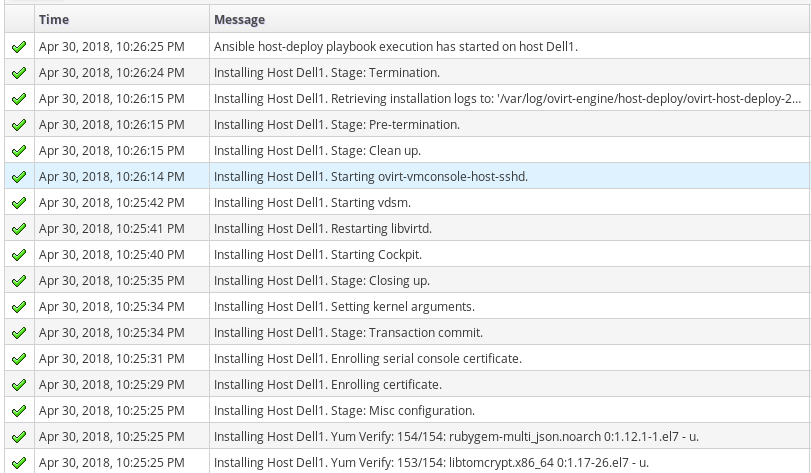
Task: Click checkmark icon beside Restarting libvirtd
Action: click(x=19, y=229)
